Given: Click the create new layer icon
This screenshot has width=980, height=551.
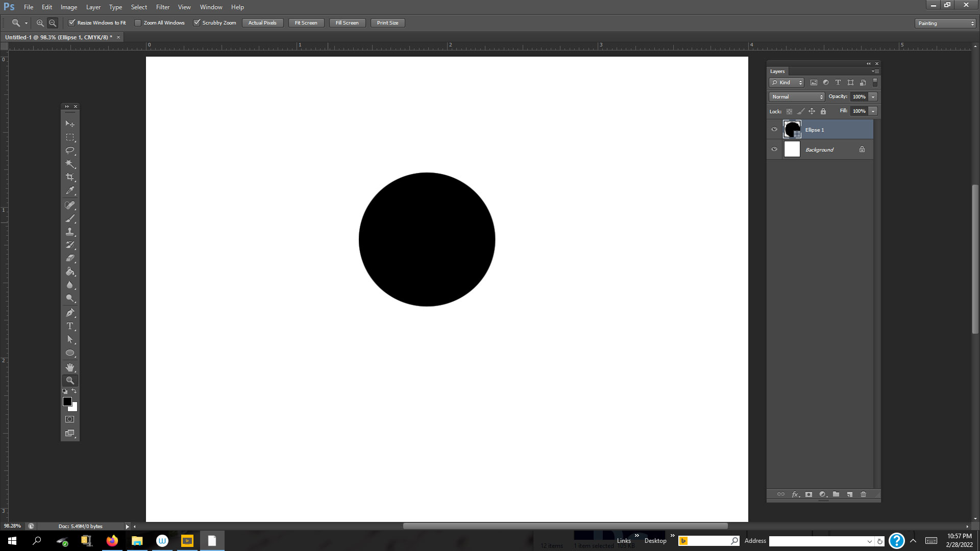Looking at the screenshot, I should (850, 494).
